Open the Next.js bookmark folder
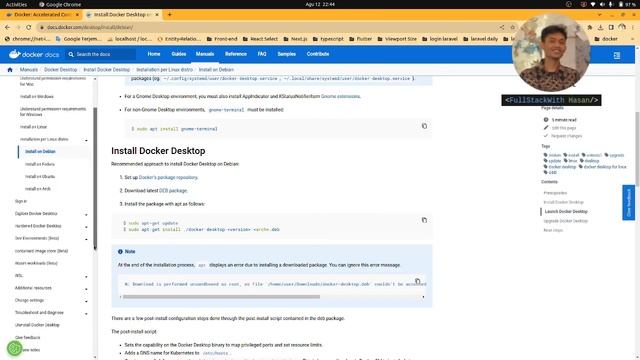Viewport: 640px width, 360px height. point(295,39)
